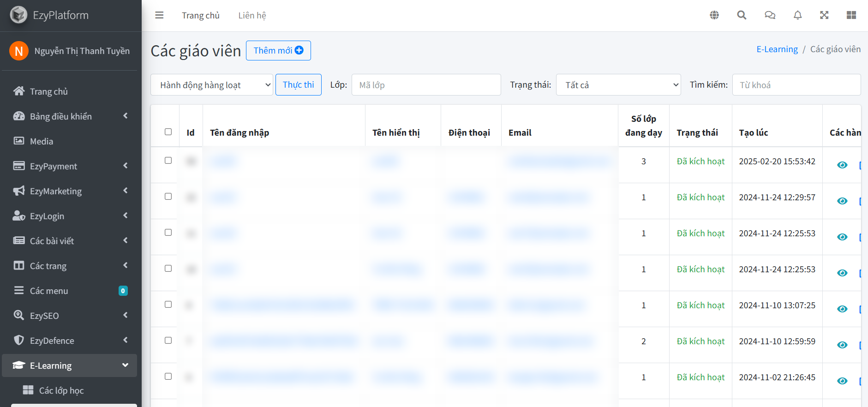The width and height of the screenshot is (868, 407).
Task: Open the chat messages icon
Action: click(x=770, y=15)
